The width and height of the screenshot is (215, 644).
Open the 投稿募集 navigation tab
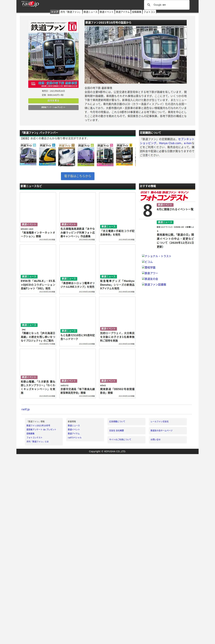[x=137, y=12]
